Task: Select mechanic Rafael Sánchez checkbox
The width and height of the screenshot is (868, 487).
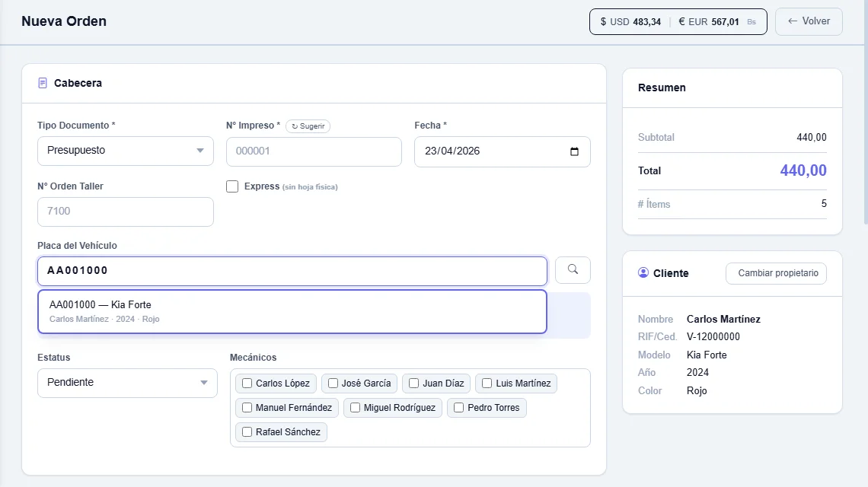Action: click(247, 431)
